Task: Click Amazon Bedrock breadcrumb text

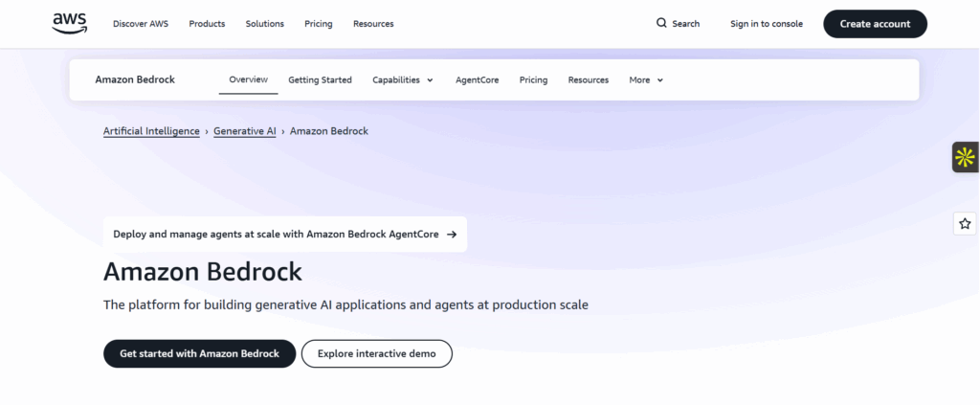Action: 329,131
